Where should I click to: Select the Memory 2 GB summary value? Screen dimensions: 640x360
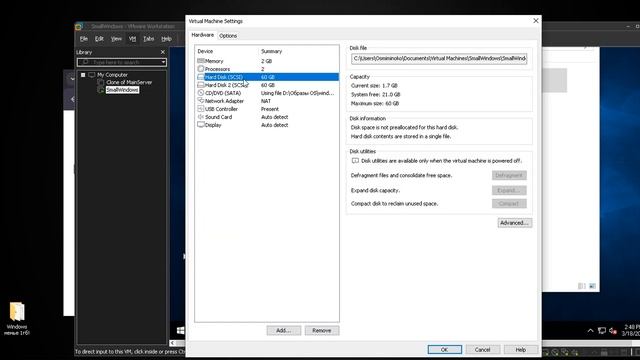[x=267, y=61]
